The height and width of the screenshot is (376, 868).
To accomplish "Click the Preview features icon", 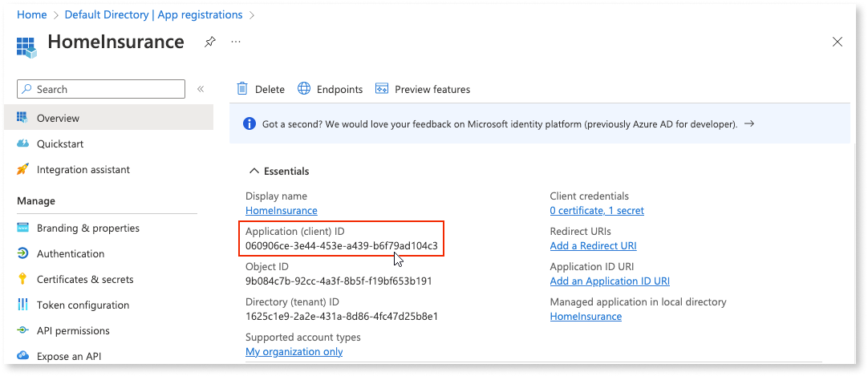I will pyautogui.click(x=381, y=88).
